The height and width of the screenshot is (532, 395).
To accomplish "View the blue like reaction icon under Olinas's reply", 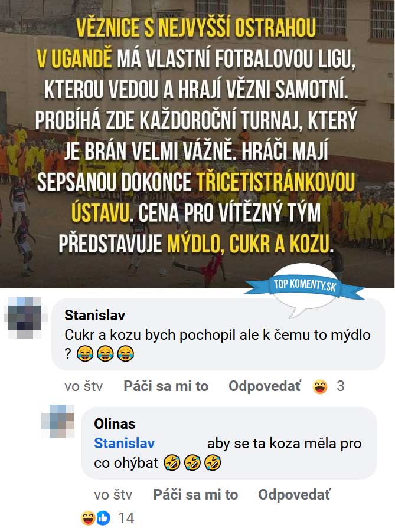I will coord(103,518).
